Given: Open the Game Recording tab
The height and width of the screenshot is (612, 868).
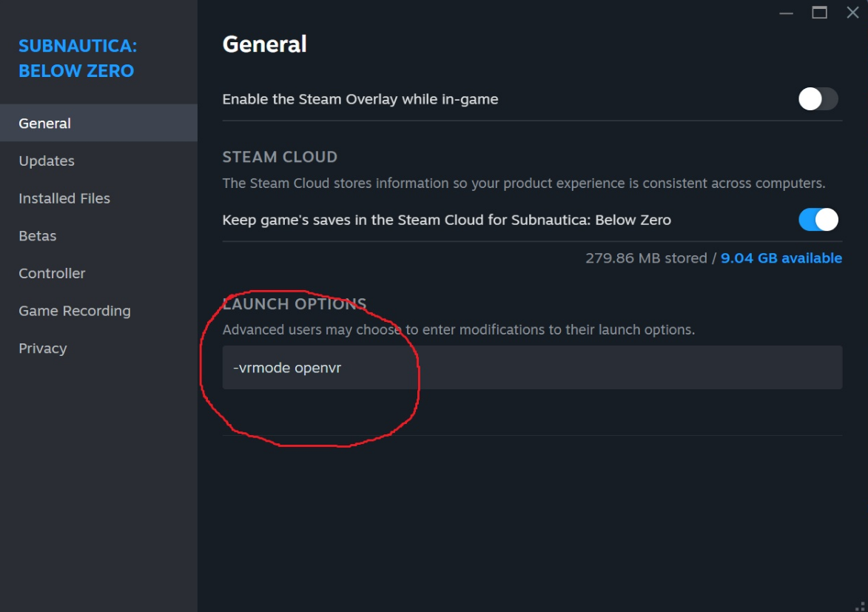Looking at the screenshot, I should tap(75, 311).
